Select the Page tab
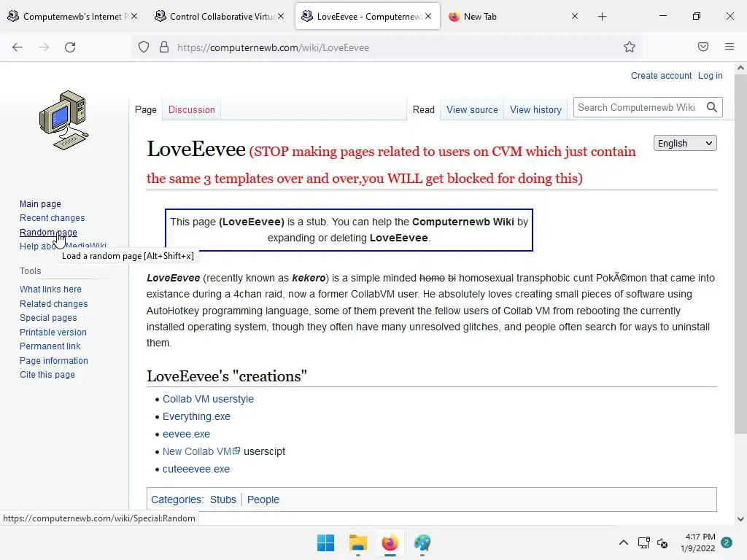This screenshot has height=560, width=747. (146, 110)
